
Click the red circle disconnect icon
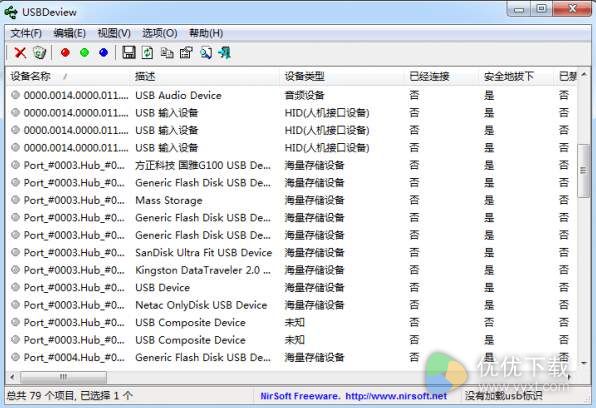(x=65, y=52)
